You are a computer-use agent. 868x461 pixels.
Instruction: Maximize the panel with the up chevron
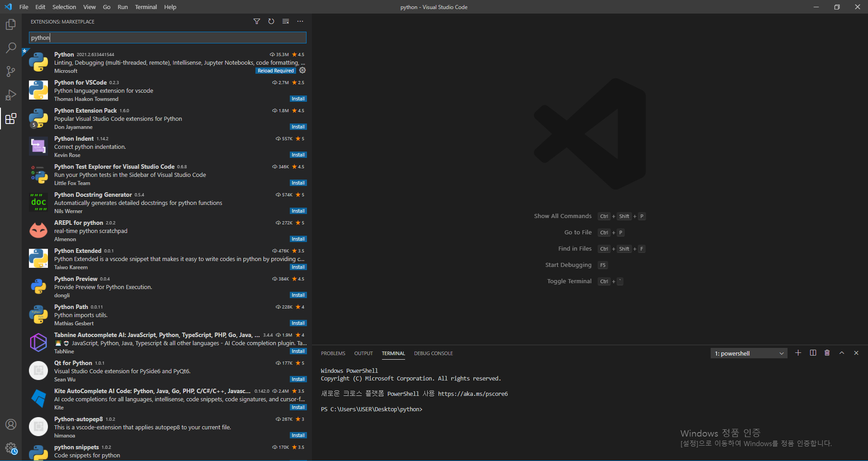842,353
